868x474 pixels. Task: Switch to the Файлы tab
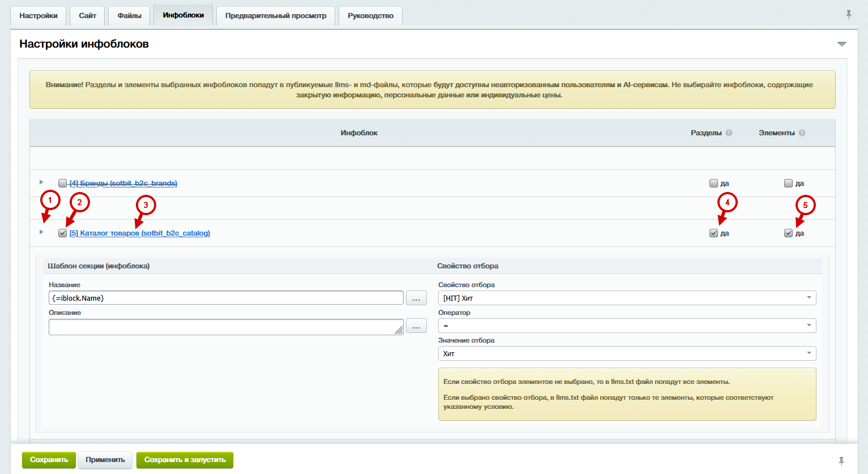click(x=129, y=16)
